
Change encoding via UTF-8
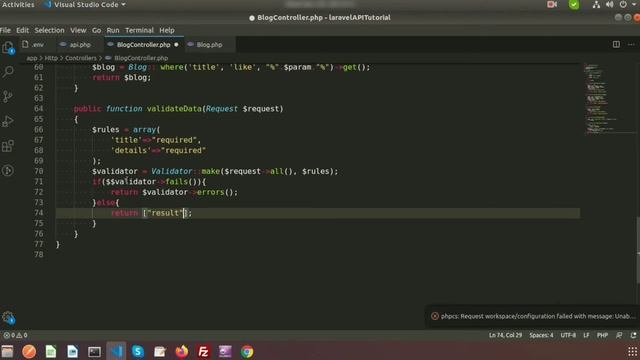point(568,335)
